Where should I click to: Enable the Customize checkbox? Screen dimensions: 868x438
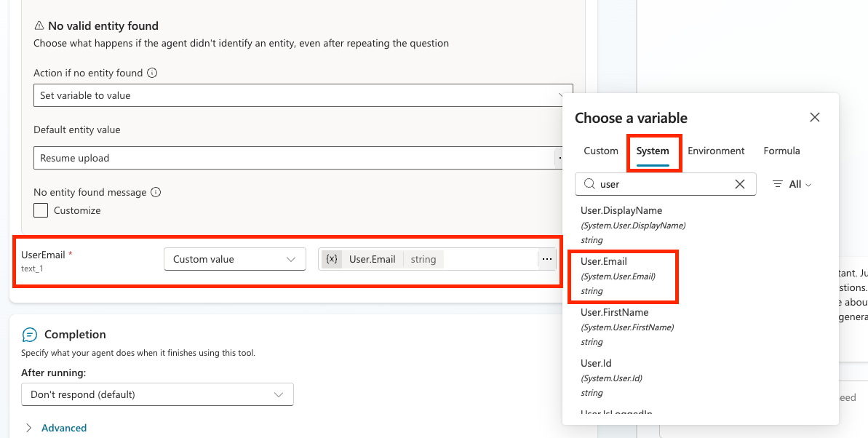point(41,210)
